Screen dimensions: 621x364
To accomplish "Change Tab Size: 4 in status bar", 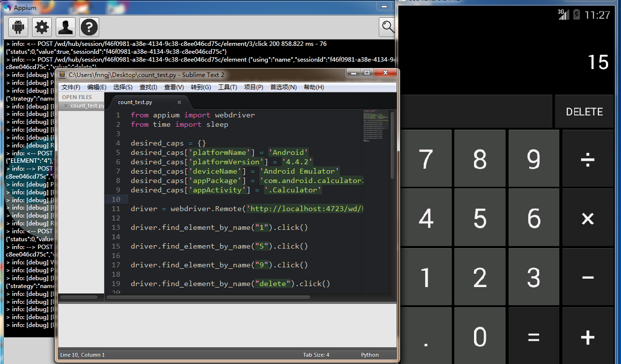I will 316,355.
